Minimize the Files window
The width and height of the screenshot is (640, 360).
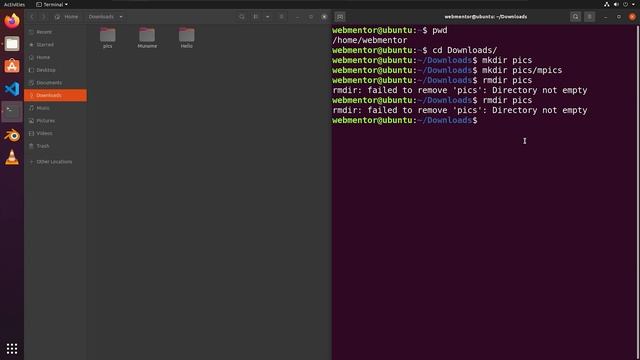pos(297,17)
